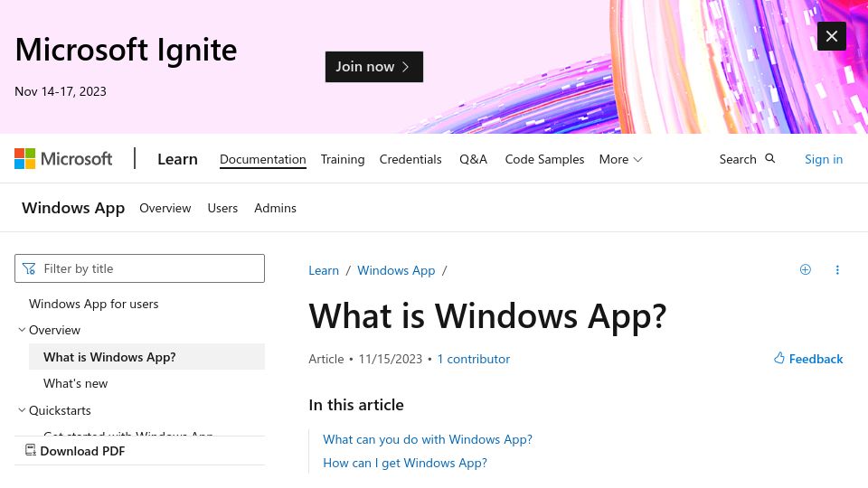Open the 1 contributor link
The image size is (868, 488).
click(x=473, y=359)
